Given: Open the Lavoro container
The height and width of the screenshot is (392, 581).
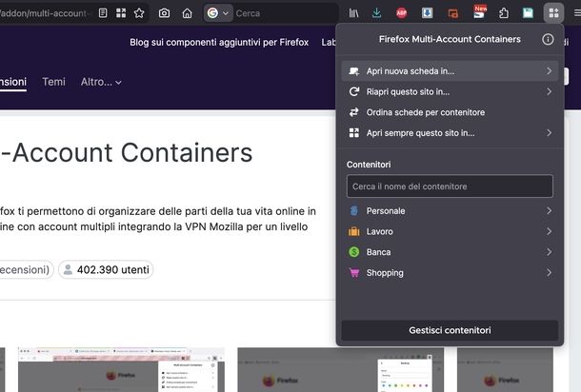Looking at the screenshot, I should coord(450,232).
